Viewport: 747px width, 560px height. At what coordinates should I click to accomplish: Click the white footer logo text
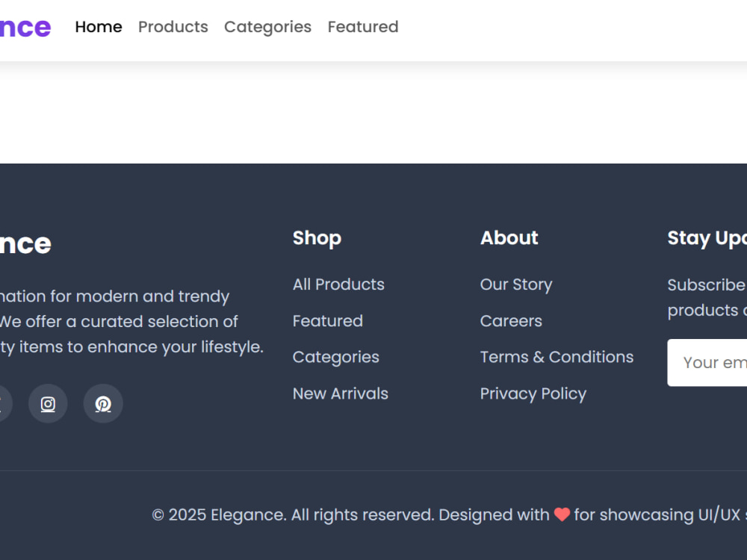[25, 244]
